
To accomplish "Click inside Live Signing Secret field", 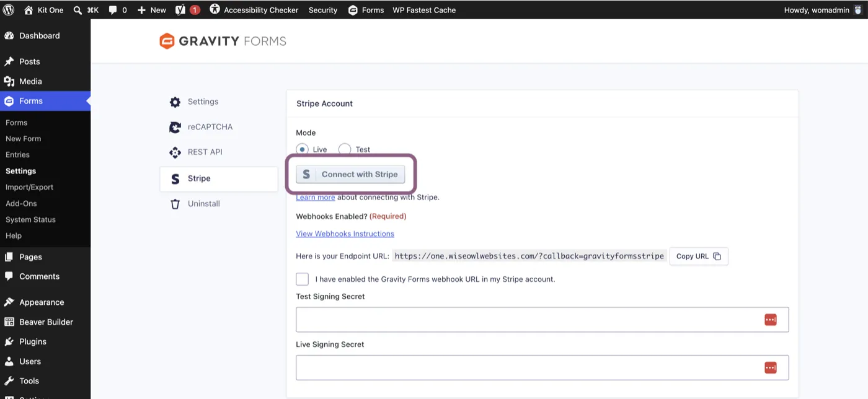I will click(x=542, y=368).
